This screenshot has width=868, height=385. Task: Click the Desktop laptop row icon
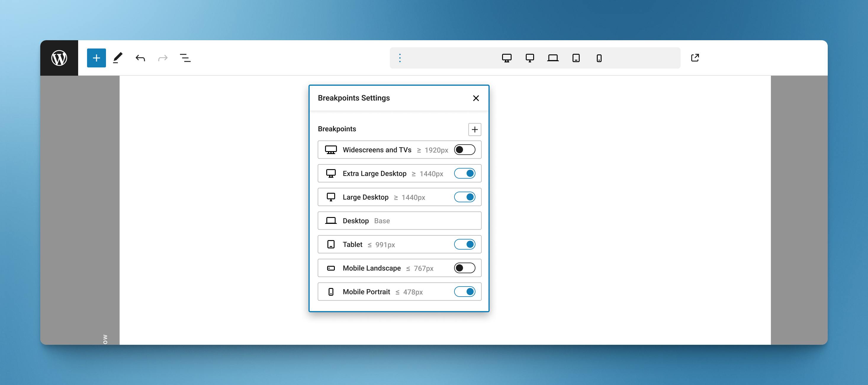pos(331,220)
